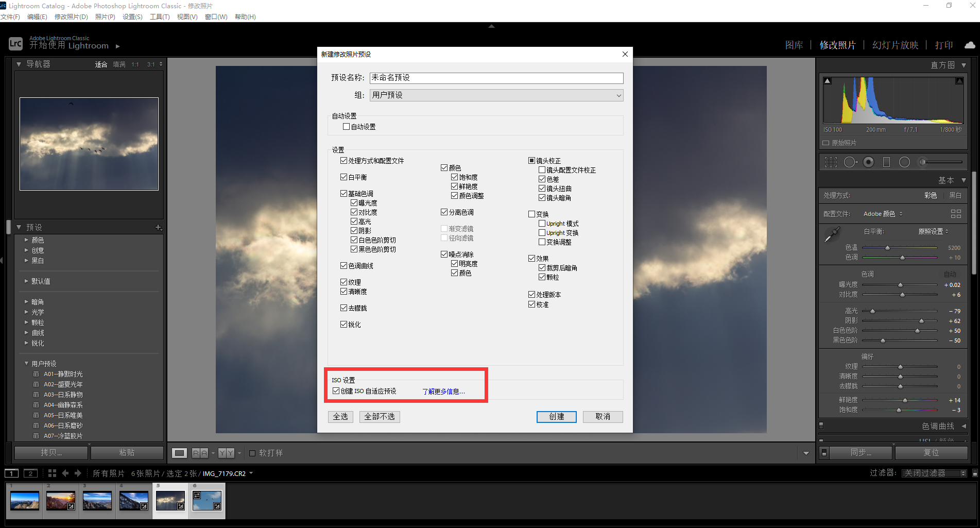Open the 文件(F) menu
The height and width of the screenshot is (528, 980).
10,17
